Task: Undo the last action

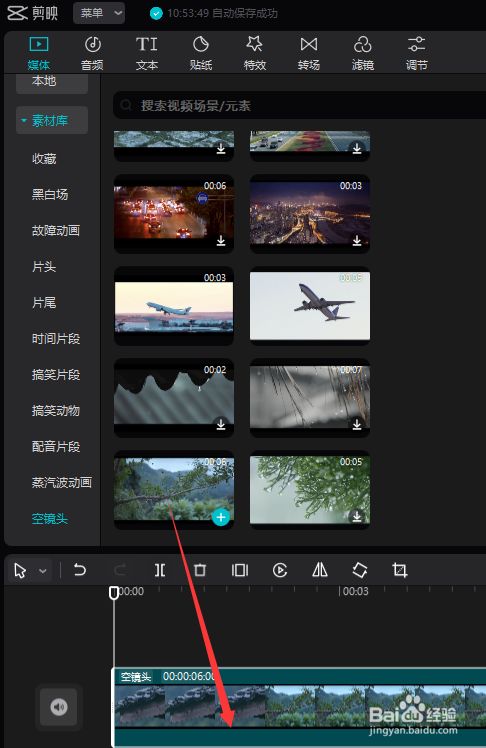Action: [80, 570]
